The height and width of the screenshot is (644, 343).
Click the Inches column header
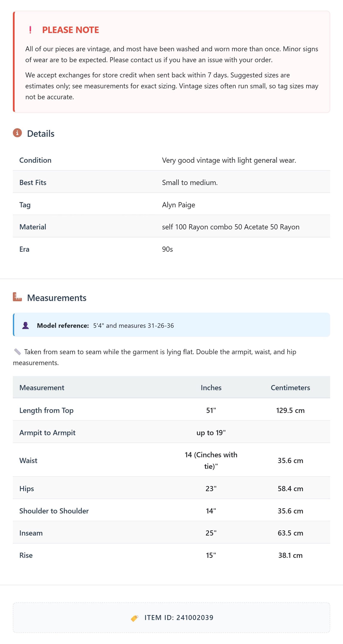pos(211,387)
